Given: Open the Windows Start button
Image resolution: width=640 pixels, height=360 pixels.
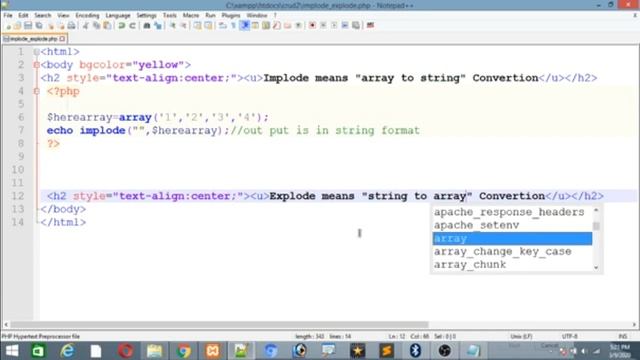Looking at the screenshot, I should tap(12, 351).
